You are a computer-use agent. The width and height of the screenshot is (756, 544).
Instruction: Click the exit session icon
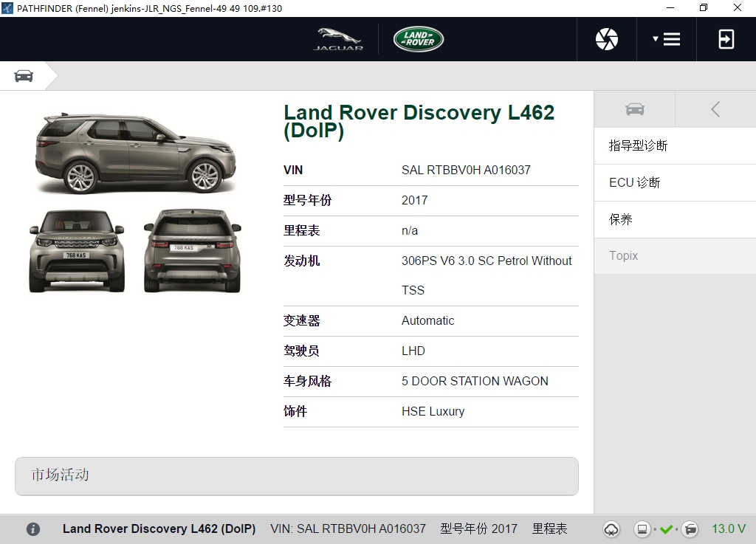(x=726, y=39)
